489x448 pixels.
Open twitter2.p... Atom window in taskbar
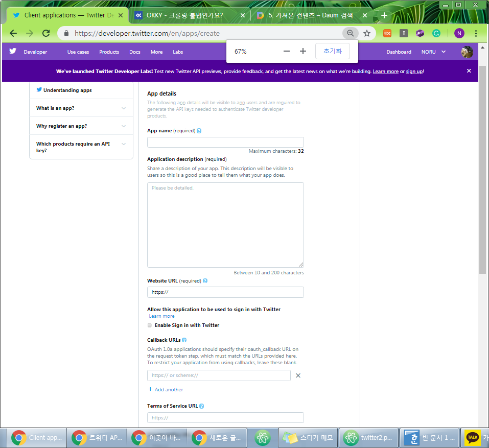[x=368, y=438]
